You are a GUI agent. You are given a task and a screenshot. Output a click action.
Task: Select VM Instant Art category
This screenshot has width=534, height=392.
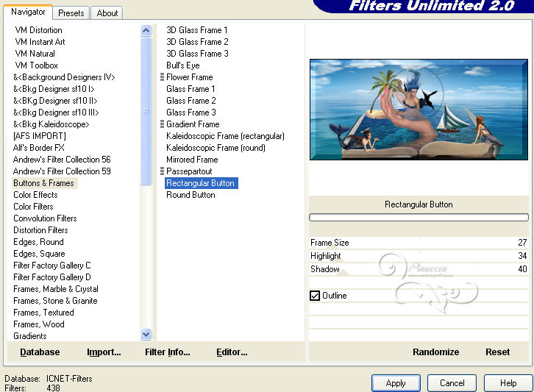tap(40, 42)
